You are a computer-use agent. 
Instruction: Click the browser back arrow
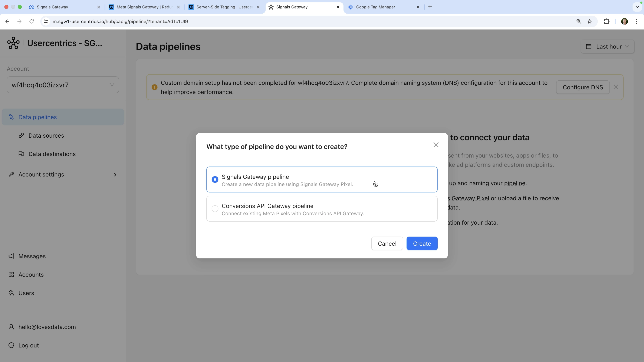[x=7, y=21]
